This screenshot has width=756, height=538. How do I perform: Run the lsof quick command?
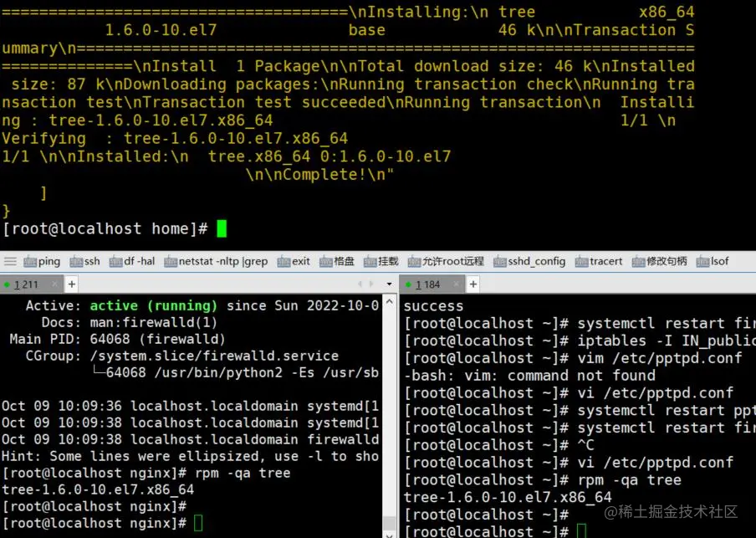(713, 262)
